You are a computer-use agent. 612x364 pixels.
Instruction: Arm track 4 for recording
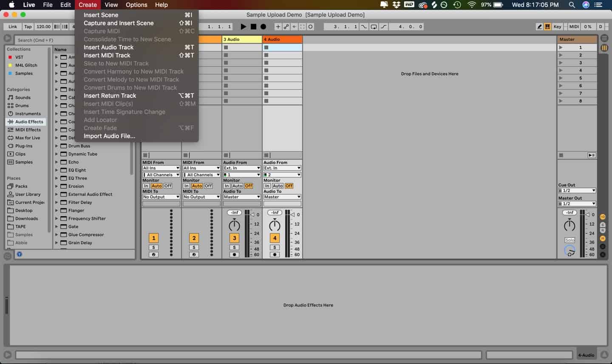[x=275, y=254]
